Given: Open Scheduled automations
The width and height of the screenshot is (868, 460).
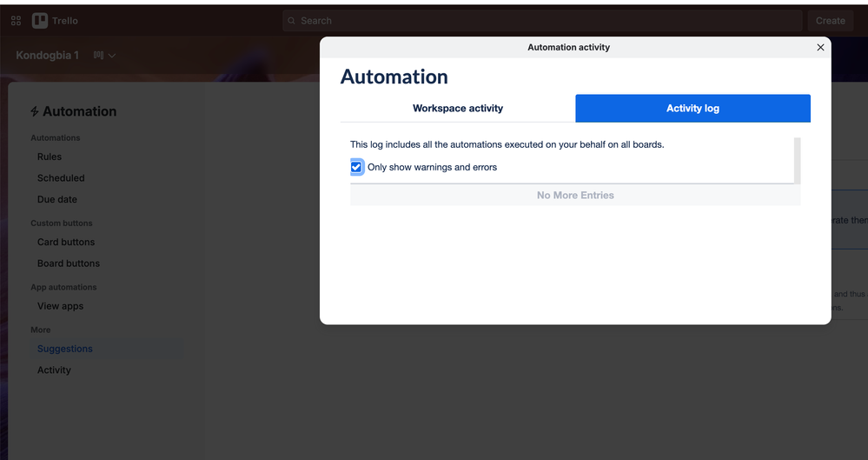Looking at the screenshot, I should 61,178.
